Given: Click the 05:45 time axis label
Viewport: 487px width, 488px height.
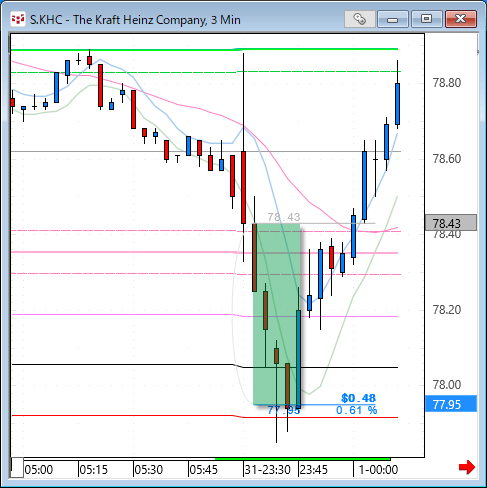Looking at the screenshot, I should point(204,470).
